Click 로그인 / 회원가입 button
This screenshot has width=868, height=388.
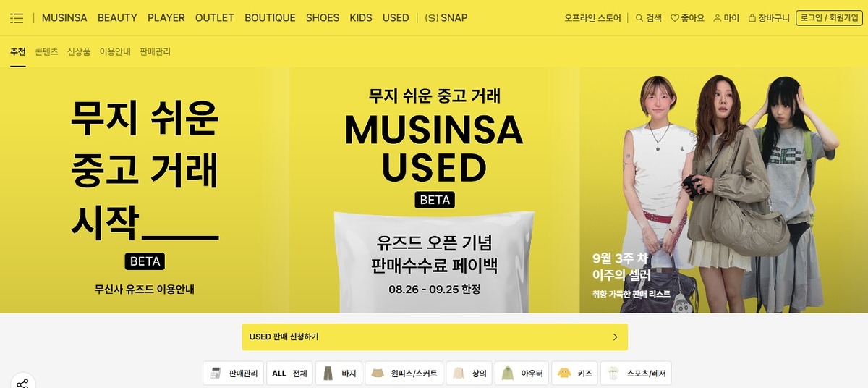(x=828, y=18)
